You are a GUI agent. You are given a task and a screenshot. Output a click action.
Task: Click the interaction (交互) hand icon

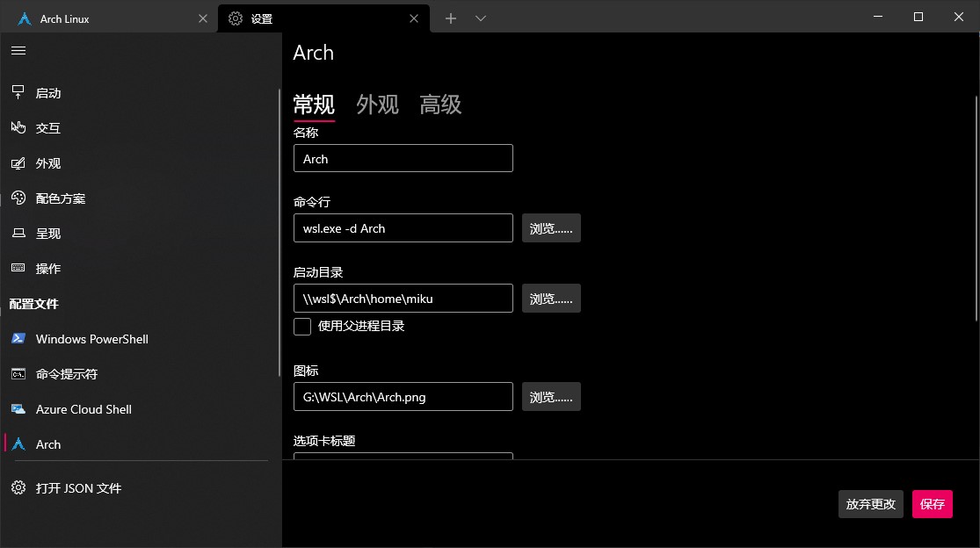[18, 127]
